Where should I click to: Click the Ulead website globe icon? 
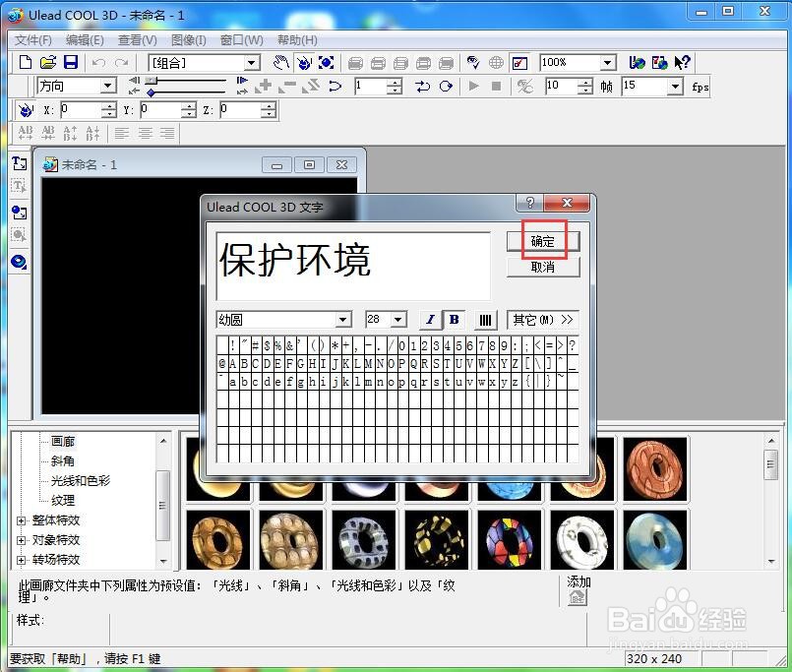(x=637, y=63)
